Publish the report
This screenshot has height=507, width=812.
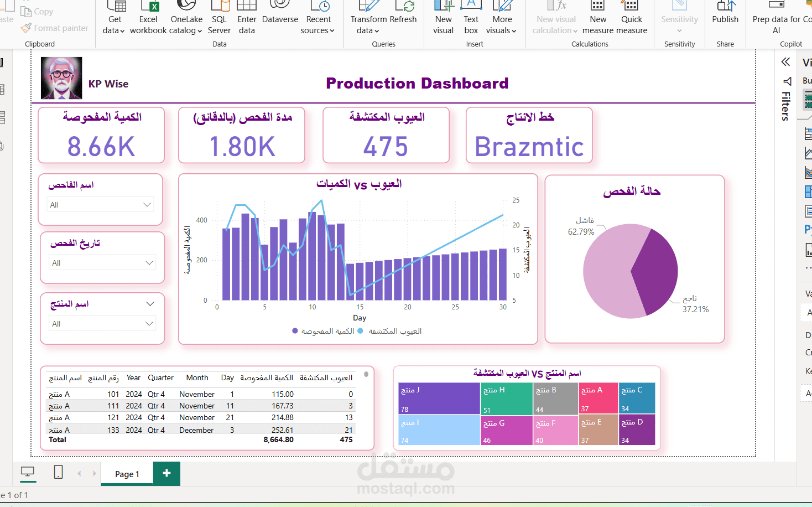(x=725, y=13)
